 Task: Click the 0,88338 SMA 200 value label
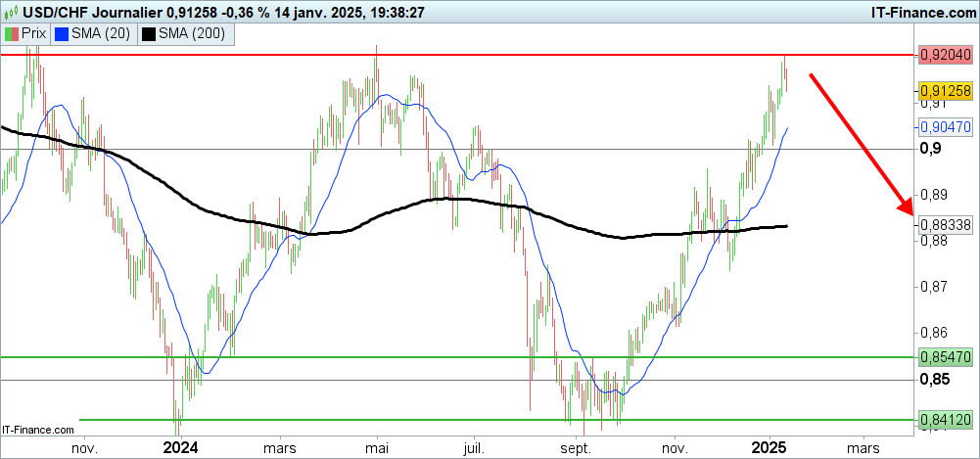[945, 224]
